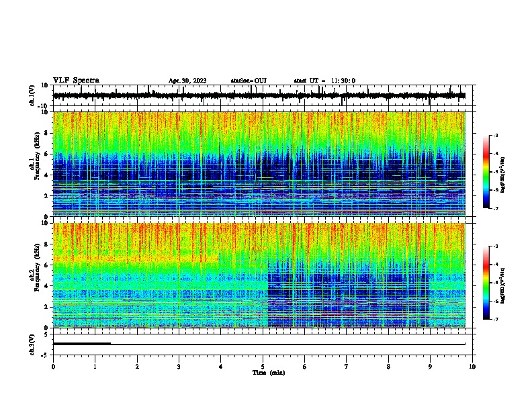Click the "2" kHz tick on ch.1 frequency axis

tap(46, 196)
